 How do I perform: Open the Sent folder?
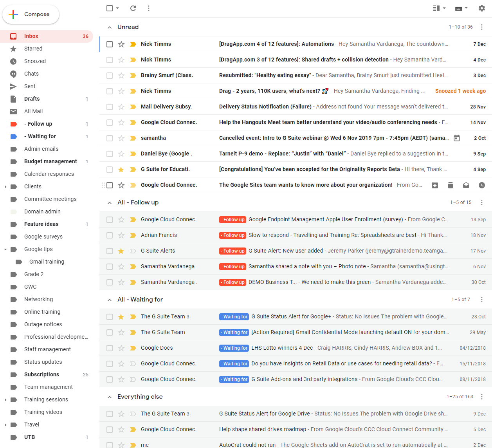47,87
